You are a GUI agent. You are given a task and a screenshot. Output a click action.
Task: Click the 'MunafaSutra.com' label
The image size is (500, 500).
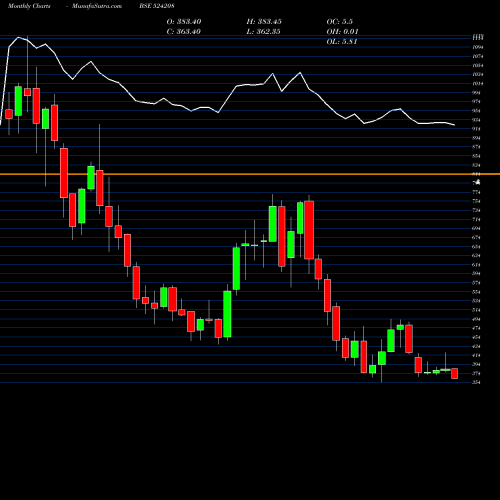click(x=97, y=6)
